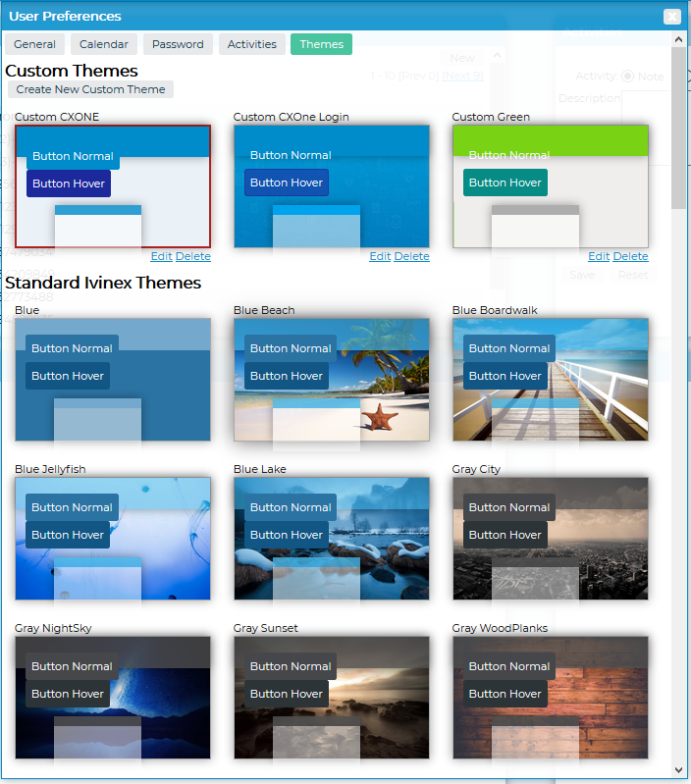Edit the Custom Green theme
The image size is (691, 784).
(x=599, y=256)
